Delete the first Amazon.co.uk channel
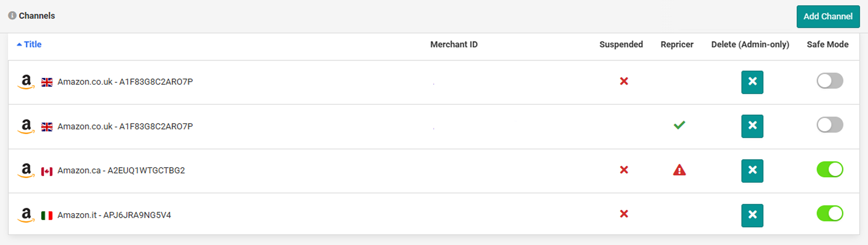Screen dimensions: 868x245 click(752, 82)
